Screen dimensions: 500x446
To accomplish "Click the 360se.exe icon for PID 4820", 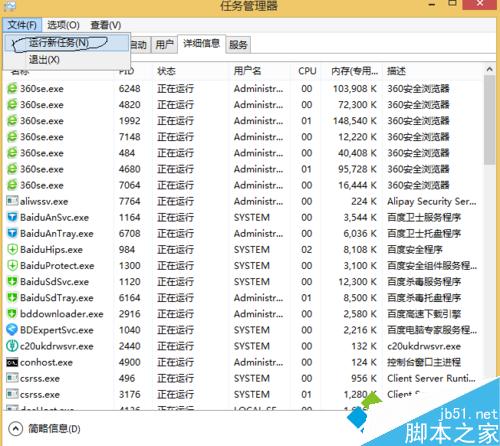I will [12, 105].
